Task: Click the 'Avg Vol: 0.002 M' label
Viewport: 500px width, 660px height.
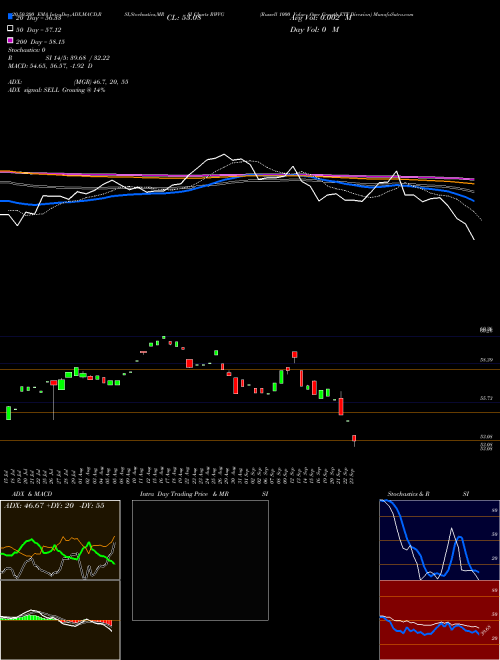Action: point(320,18)
